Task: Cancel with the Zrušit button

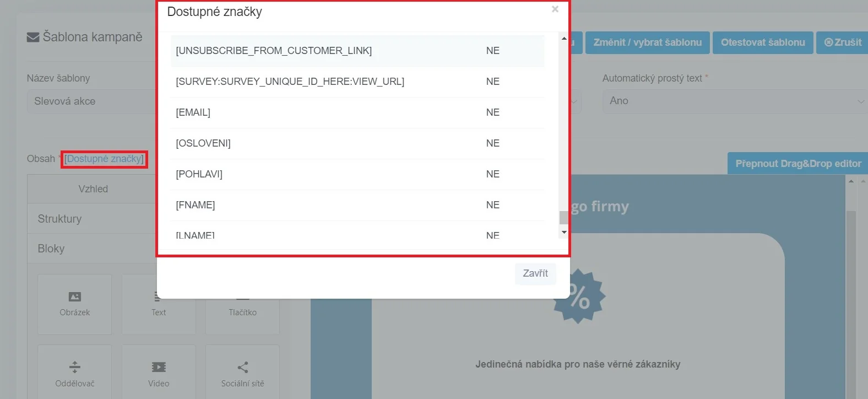Action: 843,42
